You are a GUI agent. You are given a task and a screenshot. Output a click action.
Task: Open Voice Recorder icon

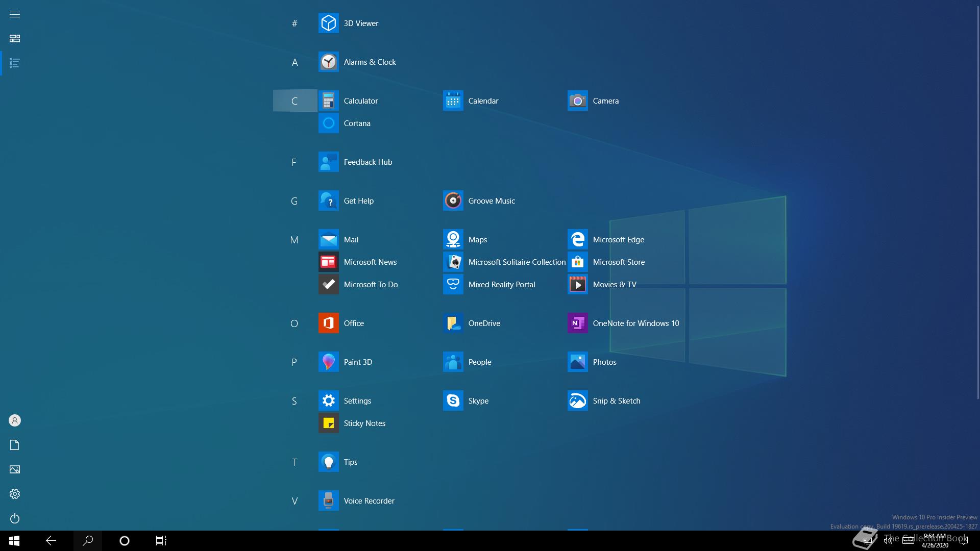(328, 500)
